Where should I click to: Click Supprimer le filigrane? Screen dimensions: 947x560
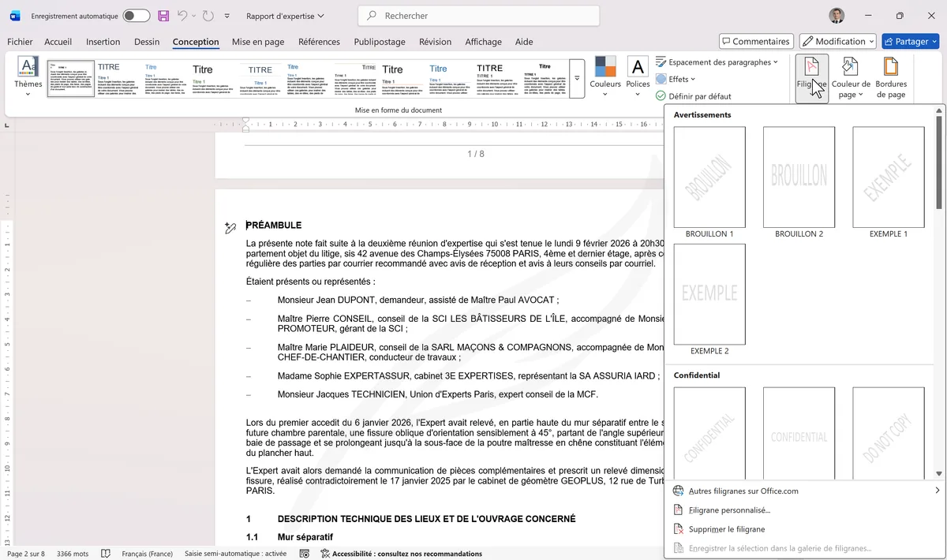coord(726,528)
